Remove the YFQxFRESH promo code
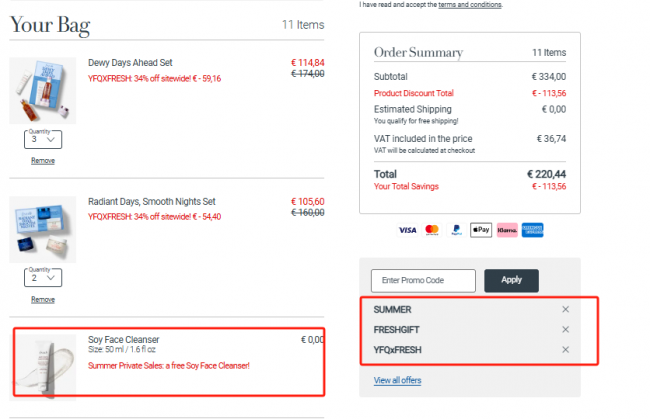Image resolution: width=650 pixels, height=419 pixels. click(565, 350)
